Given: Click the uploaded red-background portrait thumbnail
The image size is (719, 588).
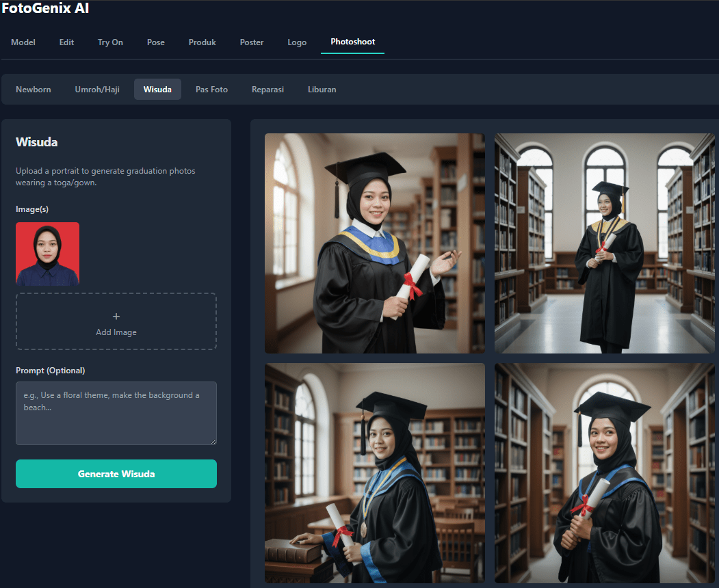Looking at the screenshot, I should 48,254.
